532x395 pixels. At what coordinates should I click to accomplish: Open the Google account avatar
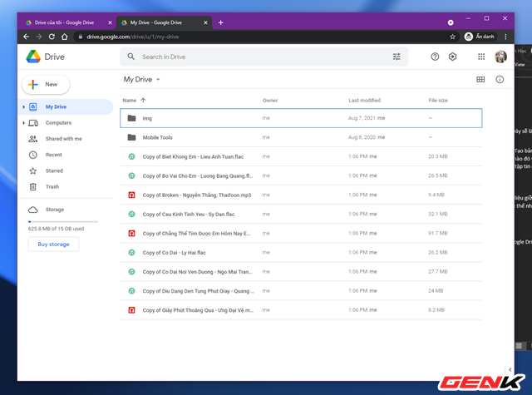point(500,57)
